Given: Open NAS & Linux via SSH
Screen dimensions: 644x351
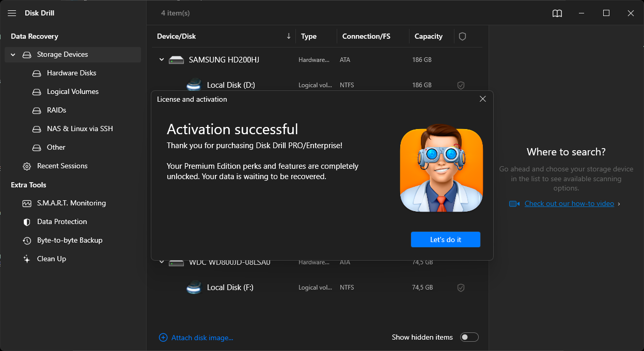Looking at the screenshot, I should (80, 129).
